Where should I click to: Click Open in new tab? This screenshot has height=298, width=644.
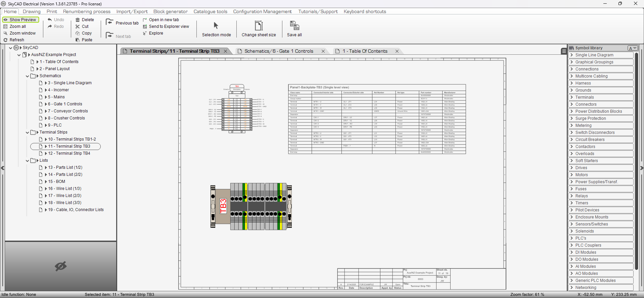click(164, 20)
